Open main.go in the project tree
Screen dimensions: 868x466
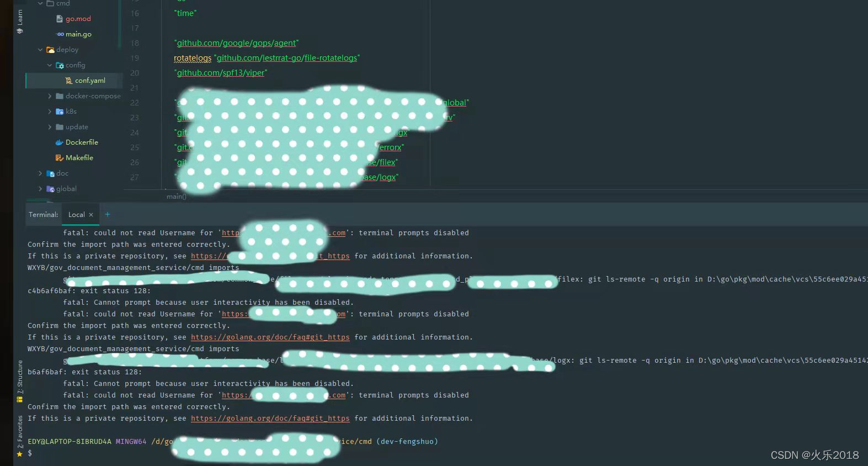coord(78,34)
